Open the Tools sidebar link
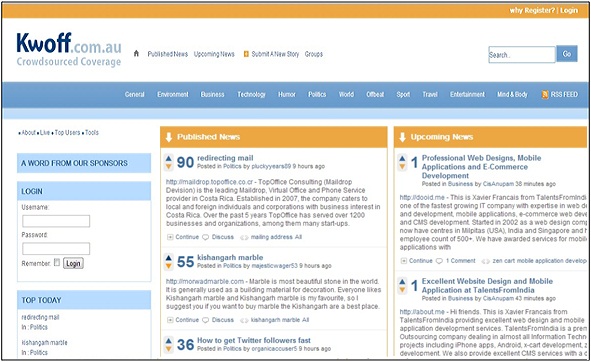Screen dimensions: 591x362 point(92,133)
